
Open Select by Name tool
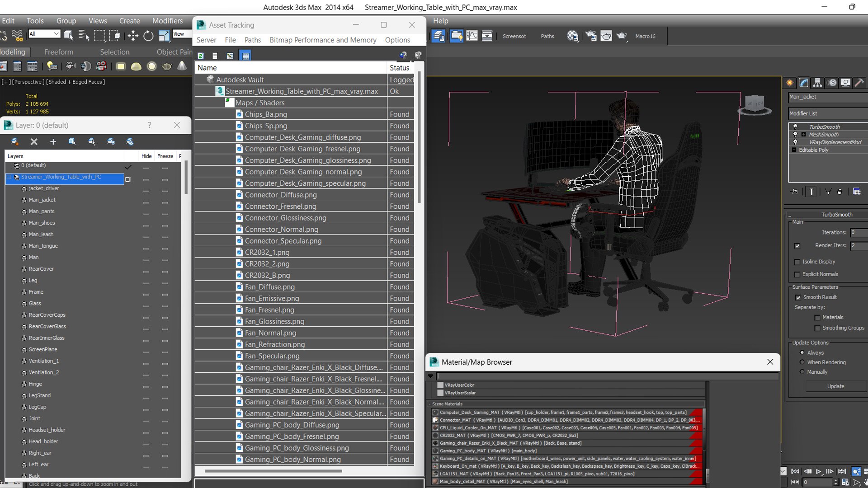pos(84,36)
